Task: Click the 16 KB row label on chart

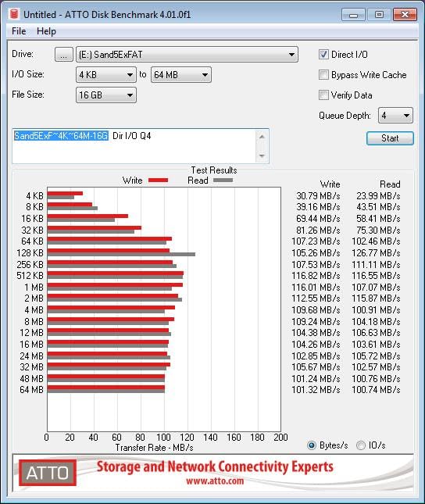Action: (32, 219)
